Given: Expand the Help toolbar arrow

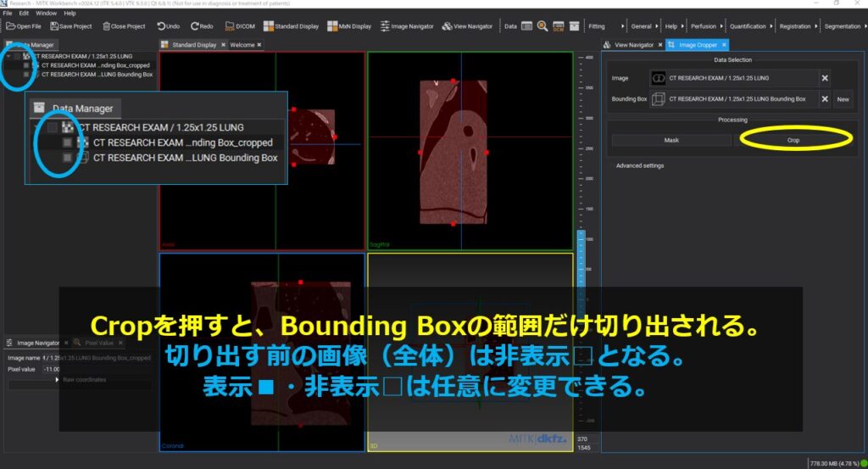Looking at the screenshot, I should [682, 26].
